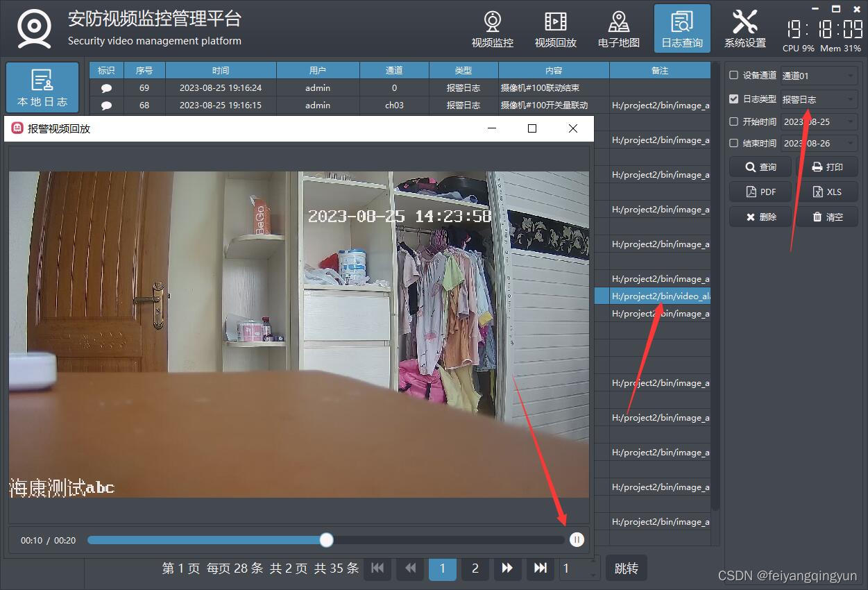Switch to 视频回放 playback view
This screenshot has height=590, width=868.
pos(555,28)
